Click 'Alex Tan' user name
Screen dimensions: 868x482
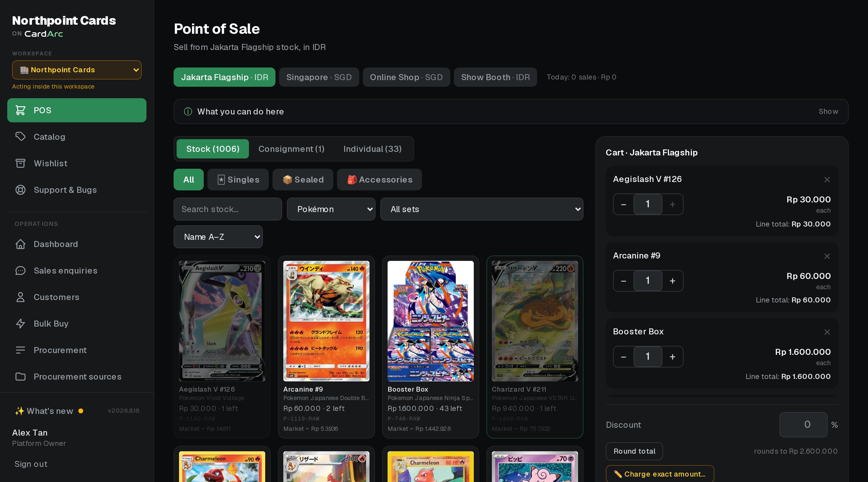coord(30,433)
